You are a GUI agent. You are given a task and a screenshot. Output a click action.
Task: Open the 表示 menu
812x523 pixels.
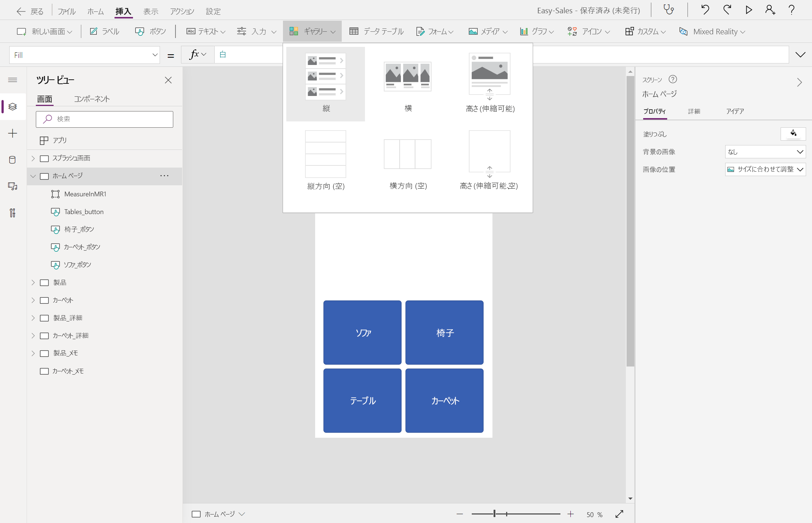[151, 11]
